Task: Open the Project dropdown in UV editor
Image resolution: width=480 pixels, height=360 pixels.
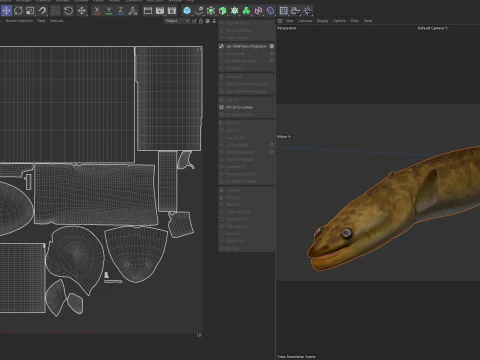Action: (x=177, y=21)
